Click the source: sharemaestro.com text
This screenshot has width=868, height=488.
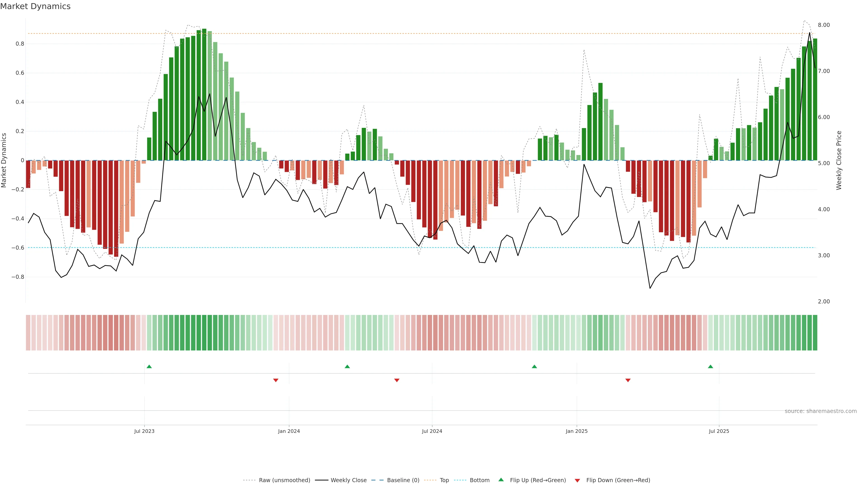[821, 411]
